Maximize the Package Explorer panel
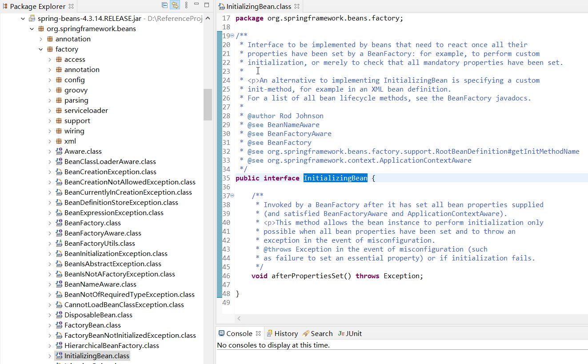Viewport: 588px width, 364px height. [206, 5]
